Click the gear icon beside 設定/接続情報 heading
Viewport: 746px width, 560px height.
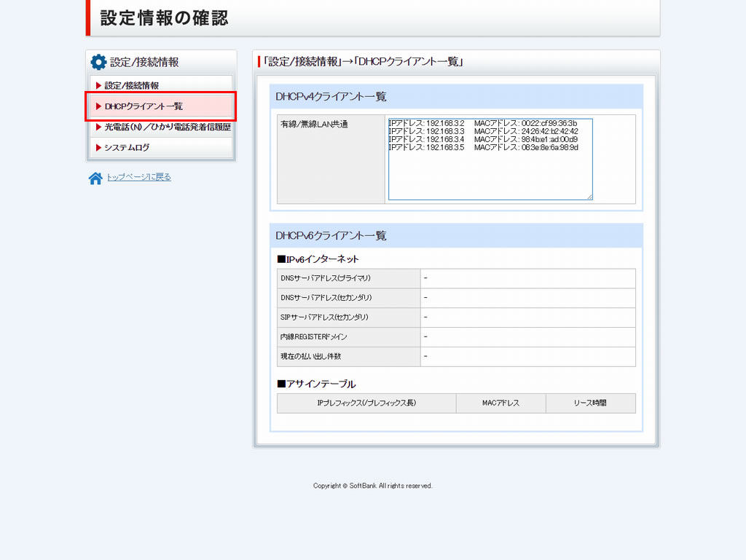[98, 62]
